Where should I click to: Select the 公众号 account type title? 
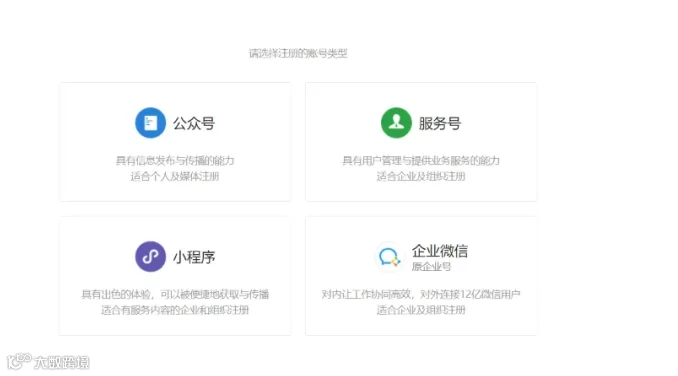click(x=194, y=124)
